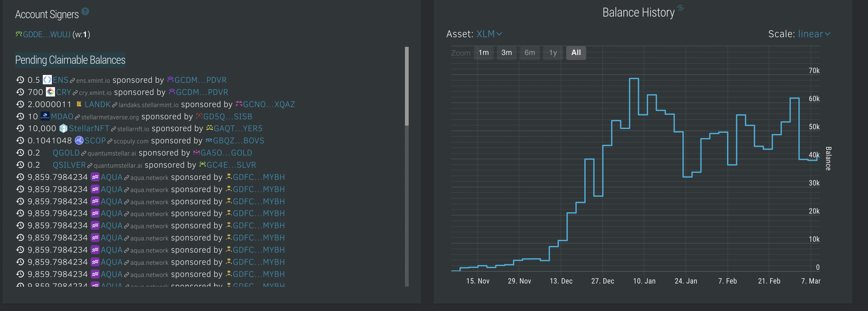
Task: Open the Account Signers help icon
Action: 86,12
